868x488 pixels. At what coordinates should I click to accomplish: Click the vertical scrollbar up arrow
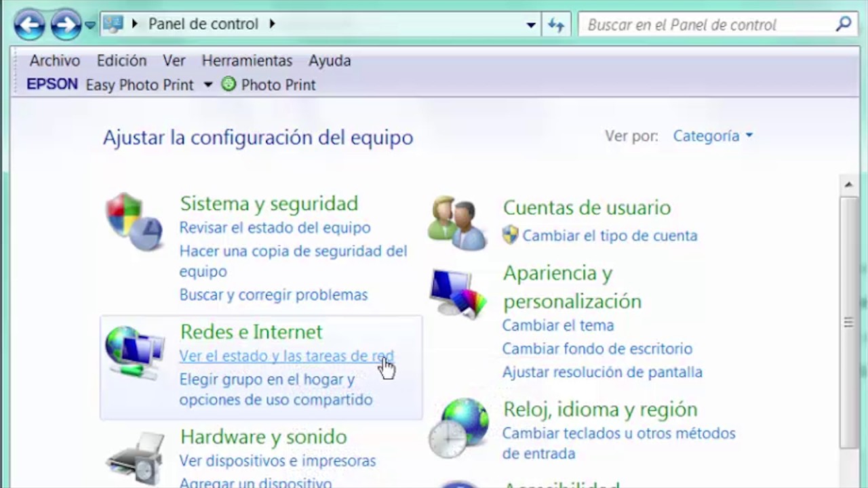pos(848,185)
